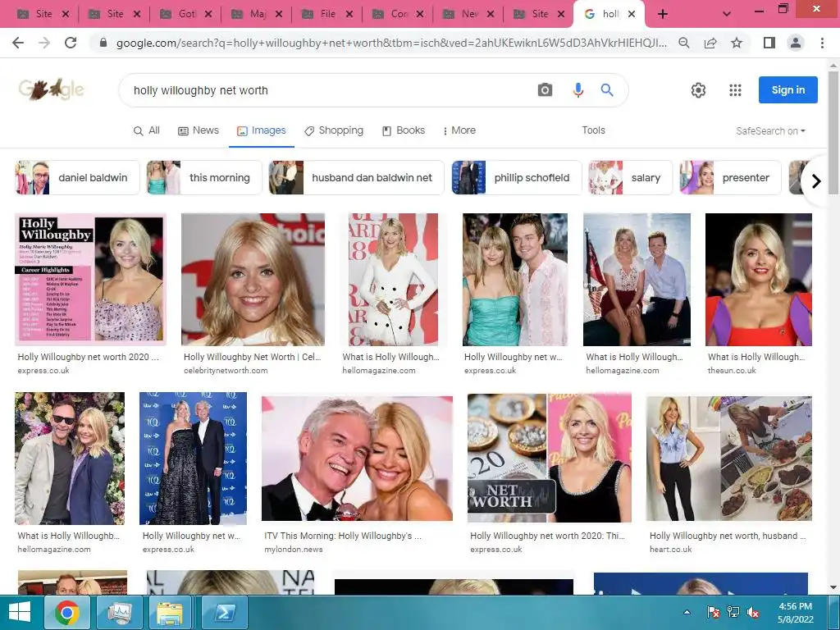The height and width of the screenshot is (630, 840).
Task: Open Chrome profile avatar icon
Action: (796, 43)
